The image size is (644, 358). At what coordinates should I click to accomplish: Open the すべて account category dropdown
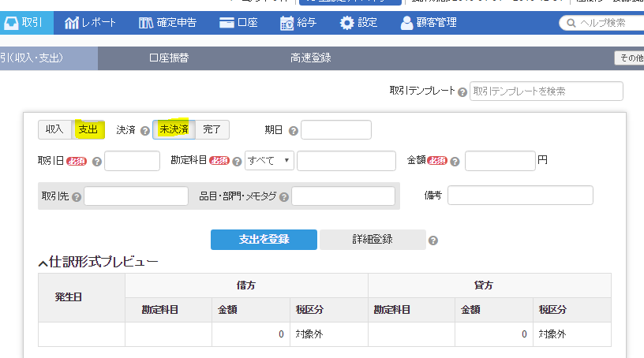269,161
